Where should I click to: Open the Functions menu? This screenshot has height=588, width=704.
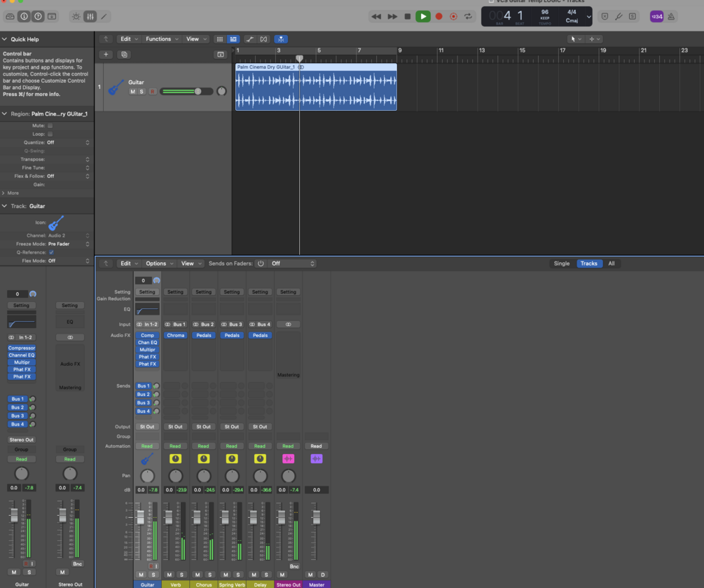click(162, 39)
